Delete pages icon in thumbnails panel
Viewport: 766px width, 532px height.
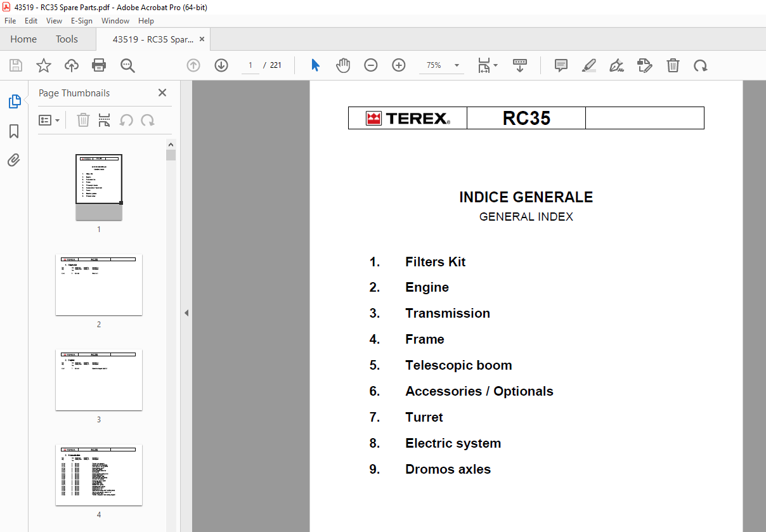click(x=83, y=120)
